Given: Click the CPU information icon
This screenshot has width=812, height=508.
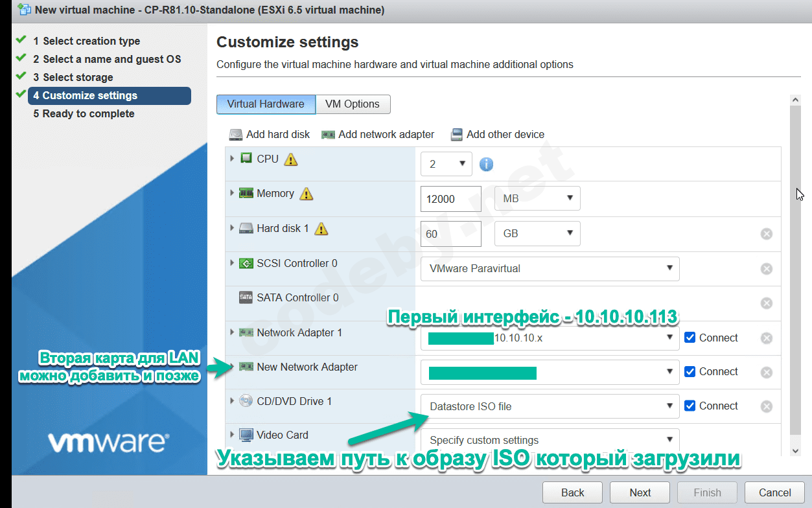Looking at the screenshot, I should (x=487, y=165).
